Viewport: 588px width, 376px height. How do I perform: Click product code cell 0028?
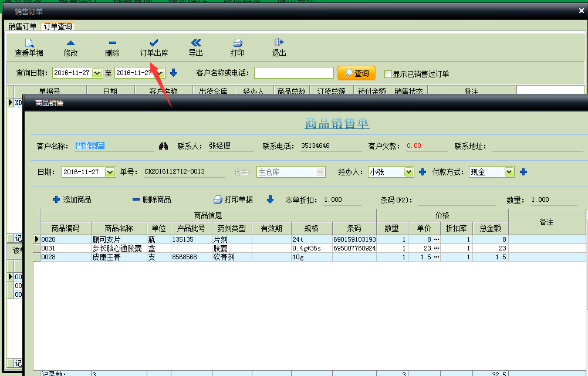click(x=66, y=257)
